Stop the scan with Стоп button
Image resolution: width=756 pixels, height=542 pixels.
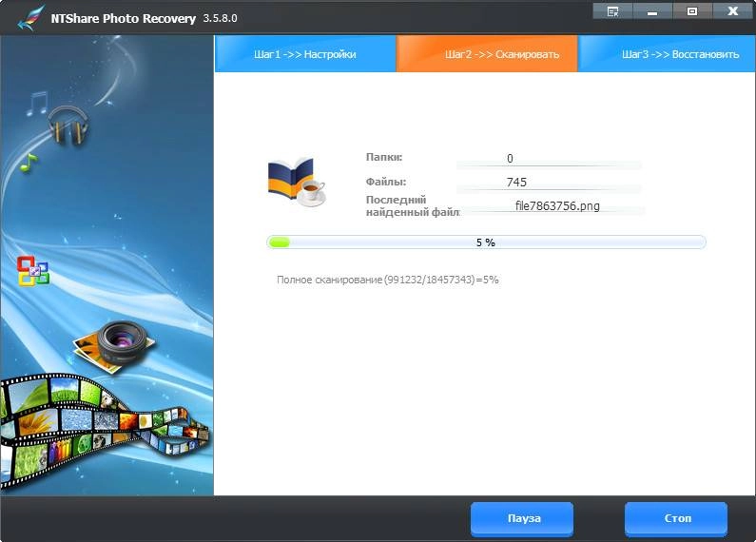pos(676,518)
